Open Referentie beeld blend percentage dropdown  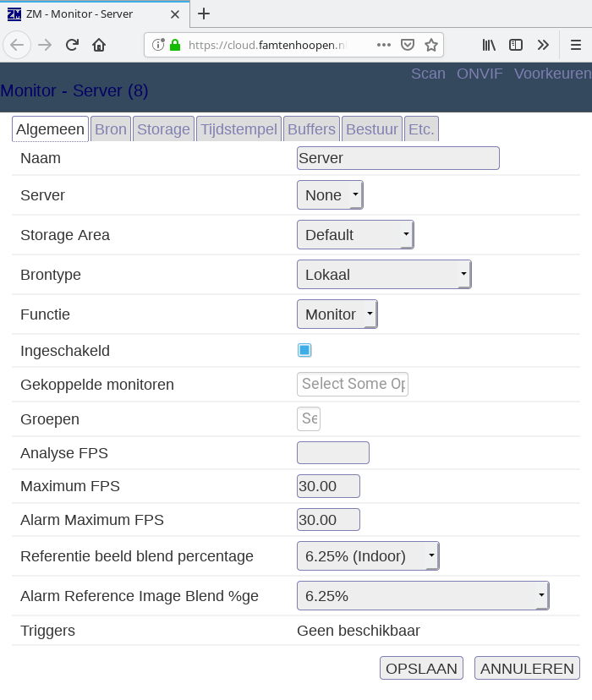(368, 556)
